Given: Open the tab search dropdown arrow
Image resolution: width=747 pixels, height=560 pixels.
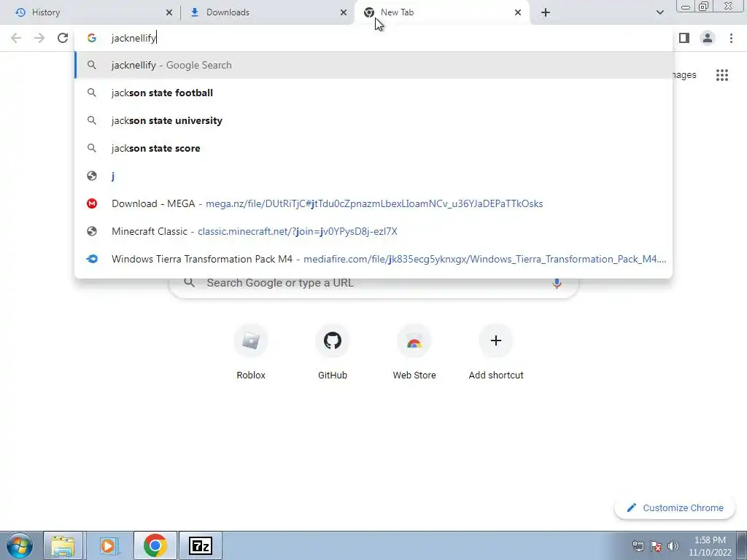Looking at the screenshot, I should pos(659,13).
